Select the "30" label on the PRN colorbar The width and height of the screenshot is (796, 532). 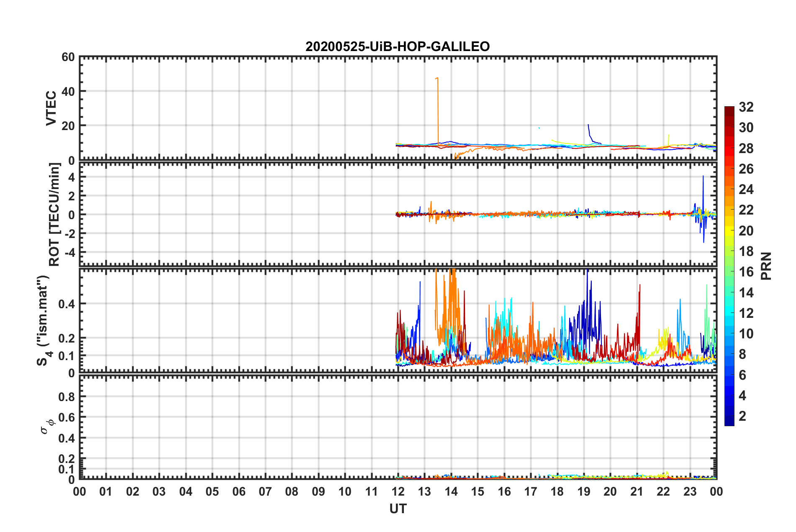pos(746,128)
